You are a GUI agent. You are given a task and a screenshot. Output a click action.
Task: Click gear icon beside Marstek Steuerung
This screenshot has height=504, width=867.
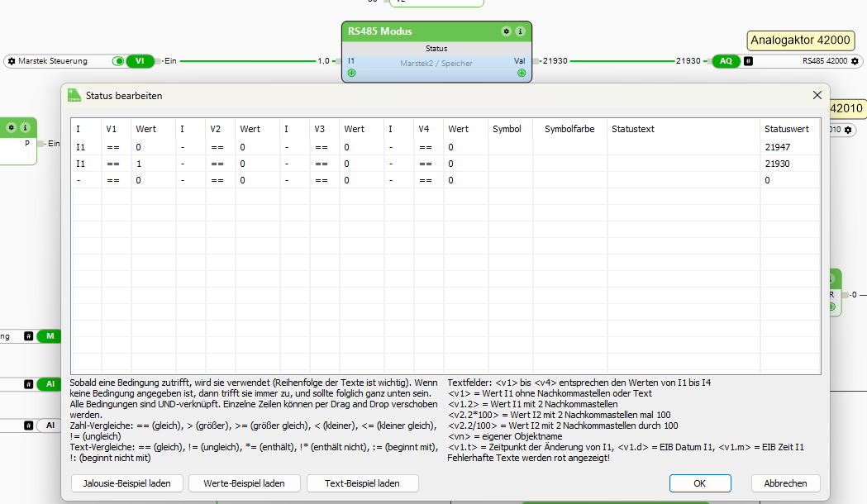click(x=12, y=61)
